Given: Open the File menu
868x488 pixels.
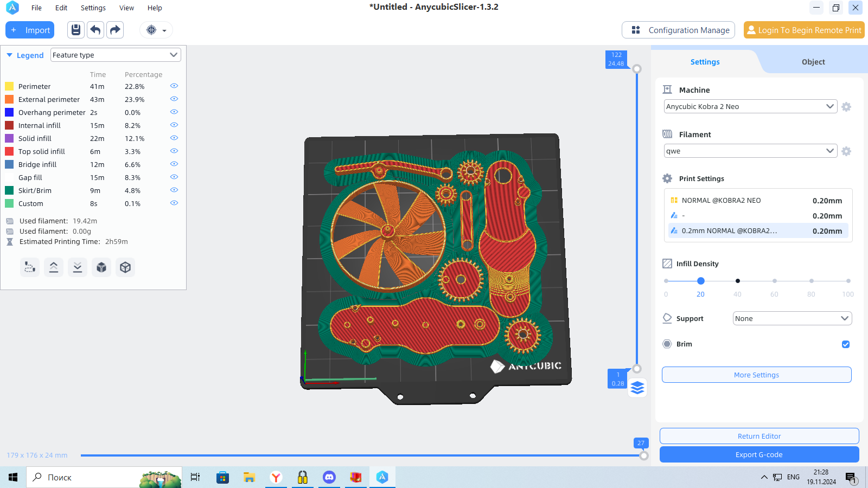Looking at the screenshot, I should [36, 8].
